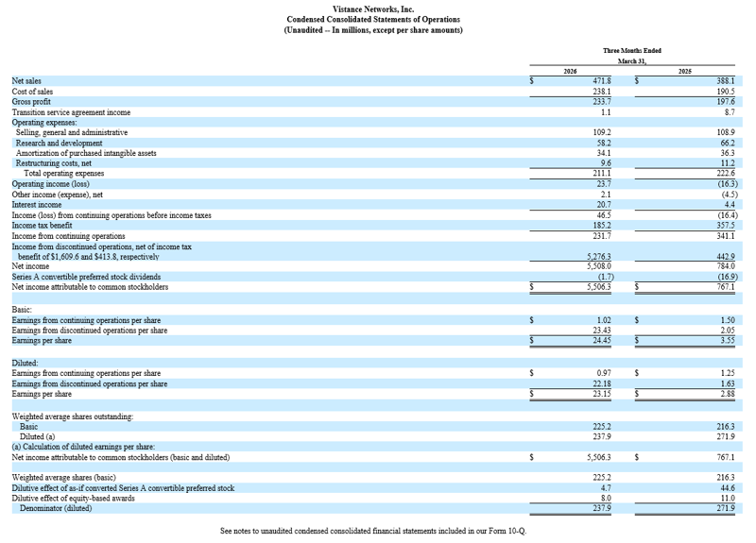Viewport: 756px width, 543px height.
Task: Select basic earnings per share 3.55
Action: pyautogui.click(x=728, y=341)
